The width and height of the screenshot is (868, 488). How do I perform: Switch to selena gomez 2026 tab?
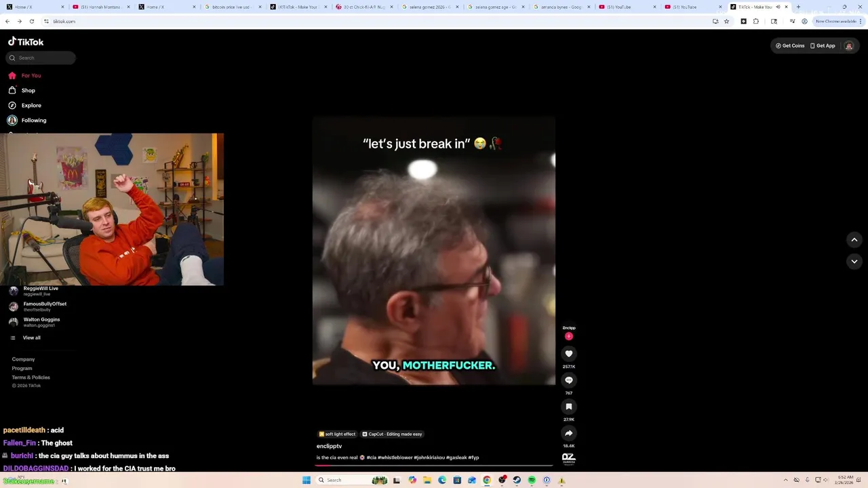click(x=430, y=7)
